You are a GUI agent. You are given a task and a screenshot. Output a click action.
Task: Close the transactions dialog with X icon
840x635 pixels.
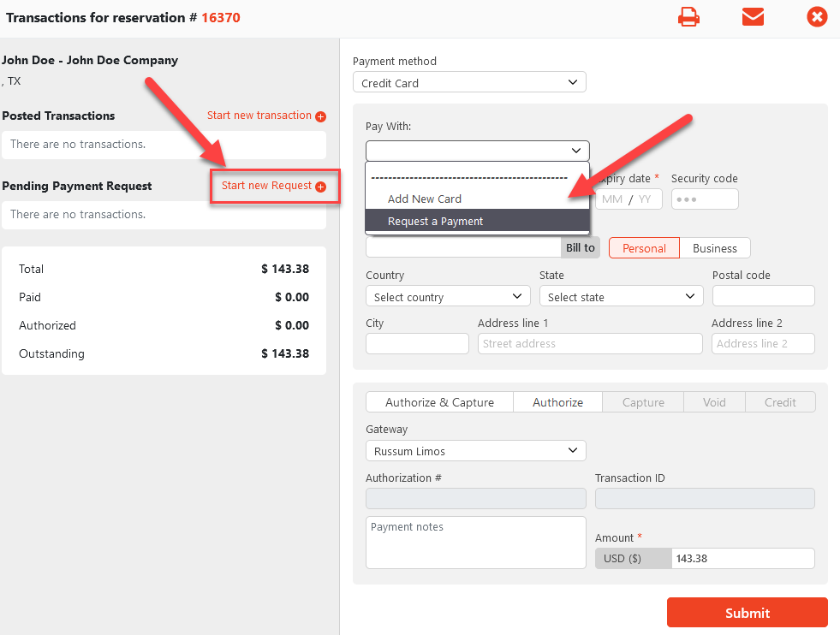pyautogui.click(x=817, y=17)
